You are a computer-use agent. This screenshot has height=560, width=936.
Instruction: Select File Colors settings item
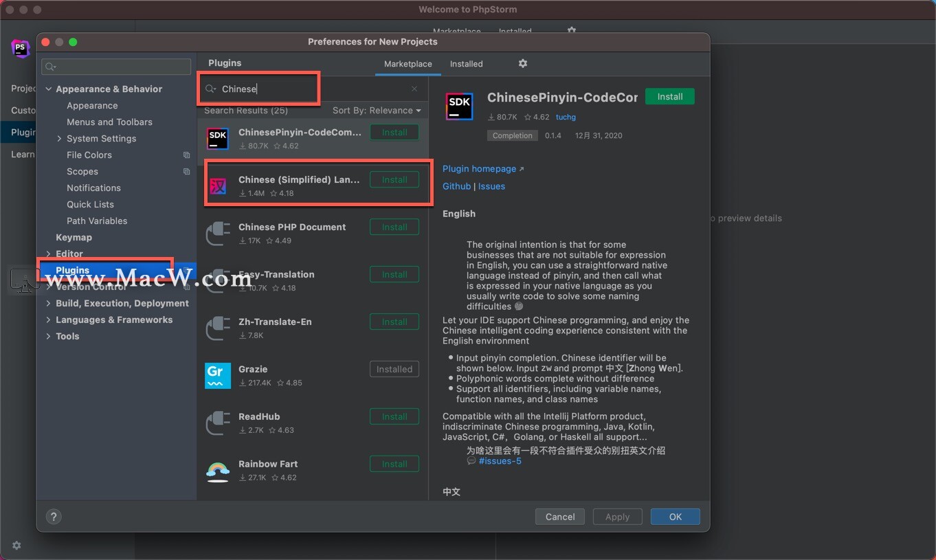(x=89, y=155)
